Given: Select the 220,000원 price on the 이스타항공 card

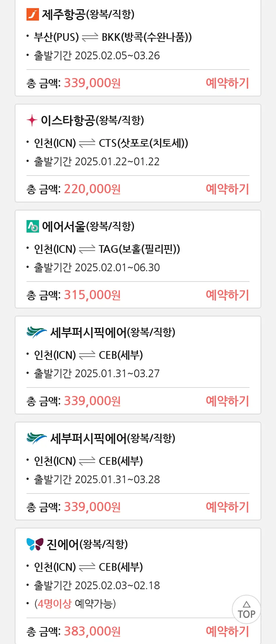Looking at the screenshot, I should [92, 189].
